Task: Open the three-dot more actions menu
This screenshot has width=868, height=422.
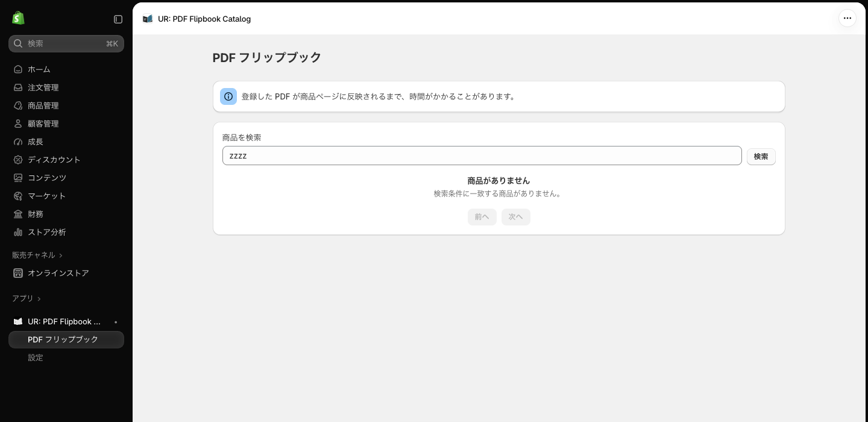Action: 848,18
